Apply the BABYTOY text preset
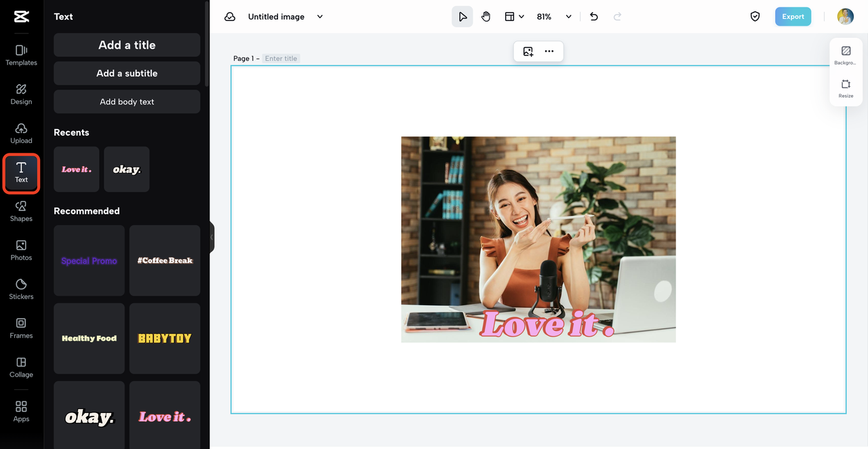This screenshot has height=449, width=868. point(165,338)
